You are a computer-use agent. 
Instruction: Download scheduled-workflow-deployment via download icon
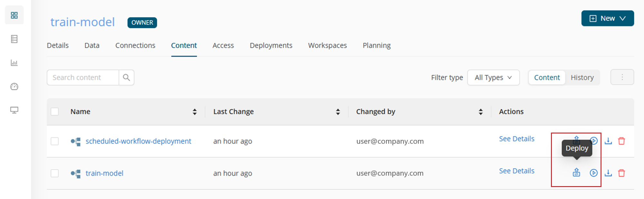608,141
